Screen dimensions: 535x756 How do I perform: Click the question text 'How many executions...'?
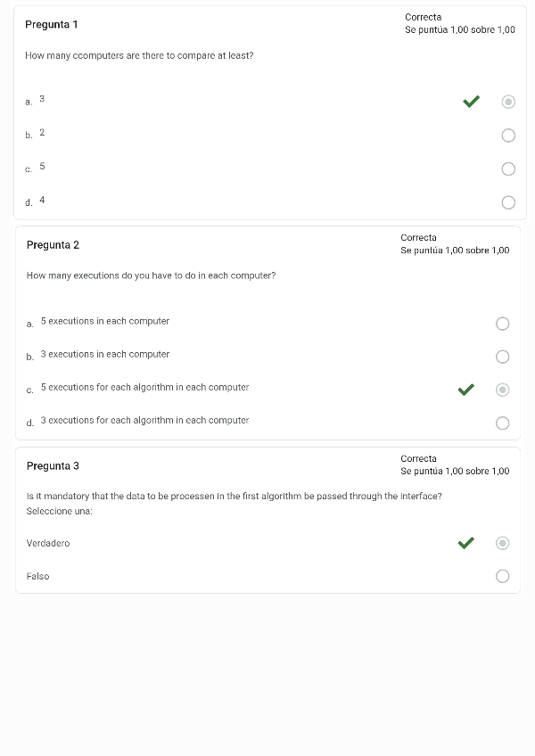151,275
